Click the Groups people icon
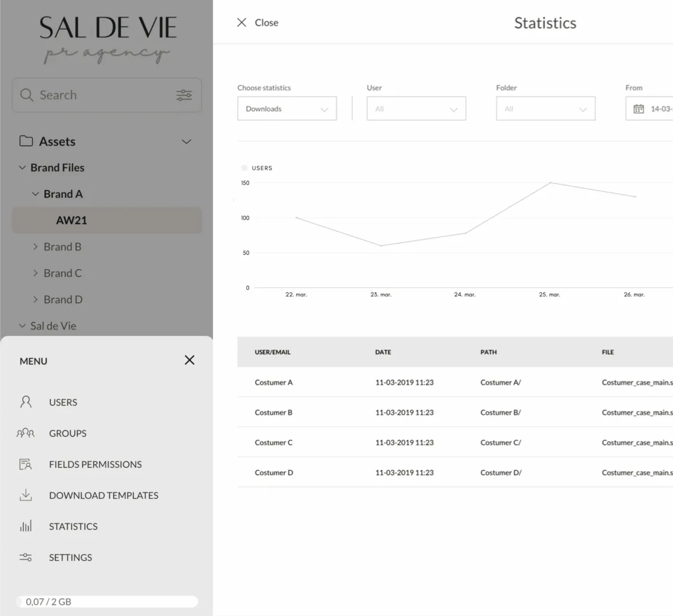This screenshot has height=616, width=673. coord(26,433)
